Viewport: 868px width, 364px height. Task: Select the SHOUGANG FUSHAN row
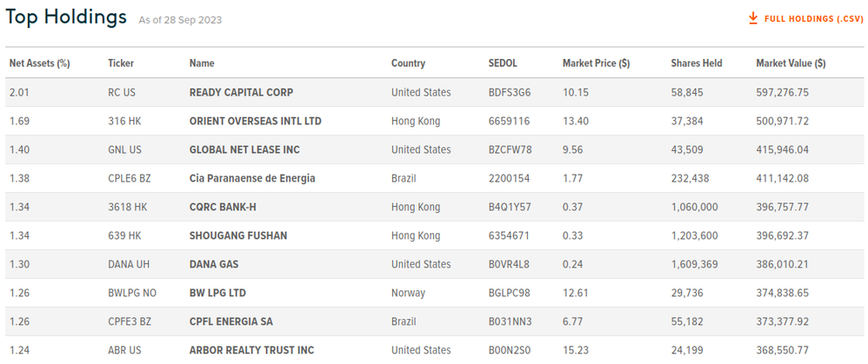pos(237,235)
